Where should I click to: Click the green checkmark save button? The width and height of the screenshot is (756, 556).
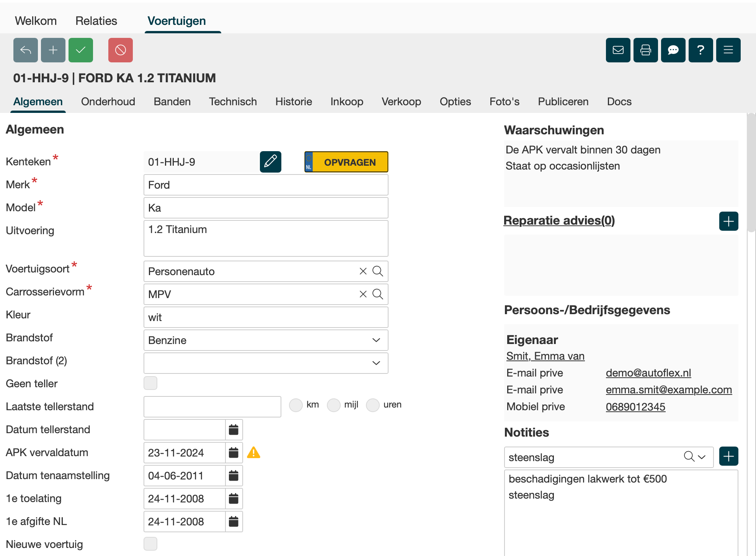point(80,50)
